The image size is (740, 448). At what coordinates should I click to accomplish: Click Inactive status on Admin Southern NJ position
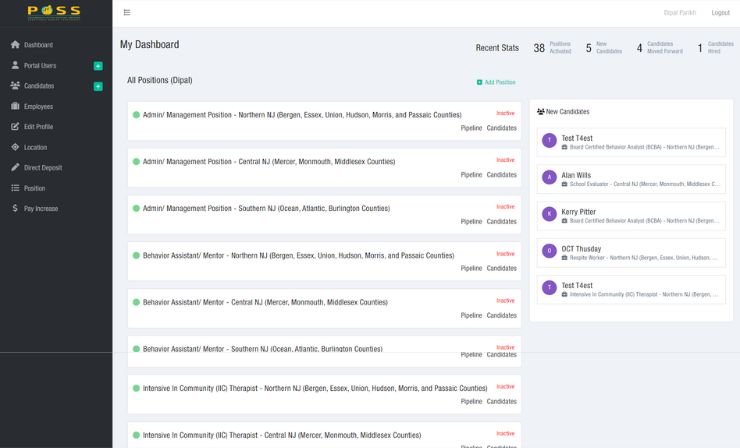click(x=505, y=207)
